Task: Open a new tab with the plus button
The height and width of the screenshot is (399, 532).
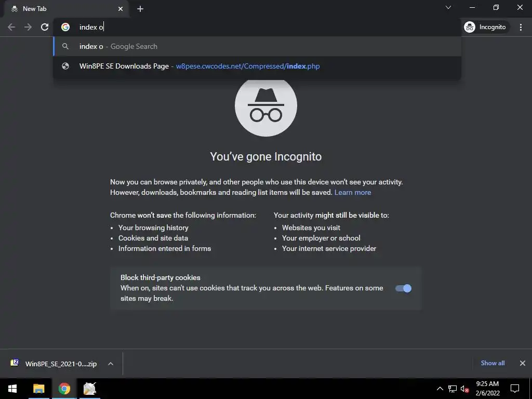Action: click(140, 9)
